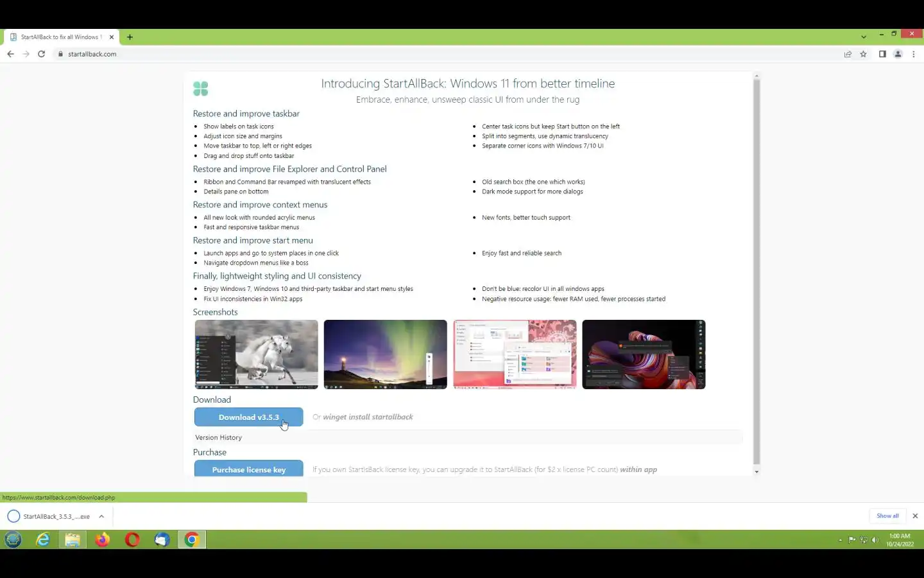This screenshot has width=924, height=578.
Task: Open the aurora lighthouse screenshot thumbnail
Action: [386, 355]
